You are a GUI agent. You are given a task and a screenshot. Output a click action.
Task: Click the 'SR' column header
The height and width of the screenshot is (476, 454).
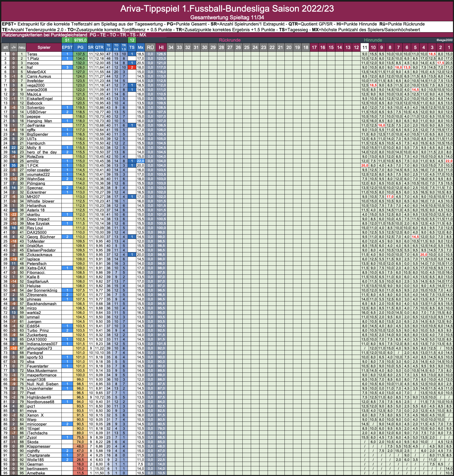tap(91, 47)
